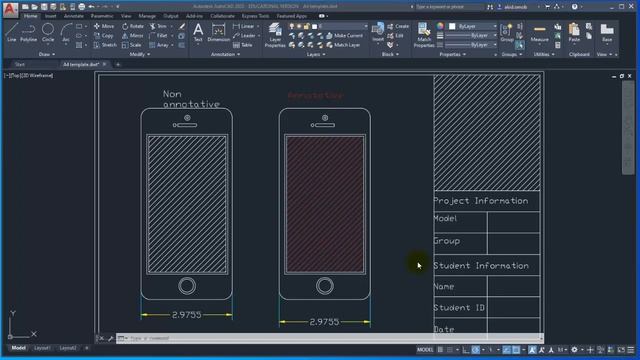Screen dimensions: 640x360
Task: Click the Fillet tool
Action: click(x=158, y=36)
